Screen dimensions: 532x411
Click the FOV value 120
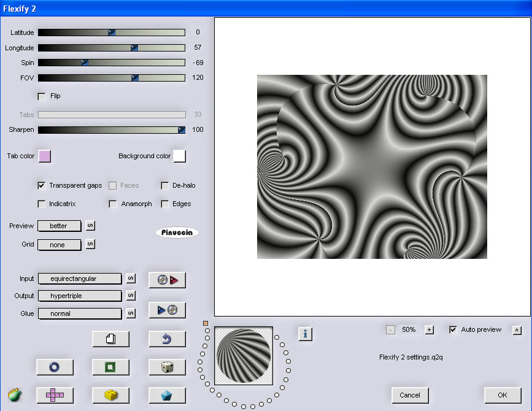tap(198, 77)
